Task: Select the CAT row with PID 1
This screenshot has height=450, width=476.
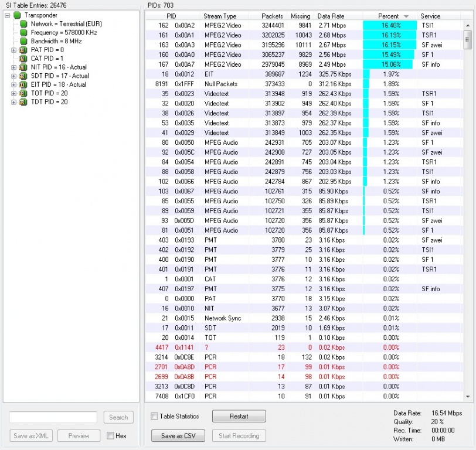Action: pos(304,279)
